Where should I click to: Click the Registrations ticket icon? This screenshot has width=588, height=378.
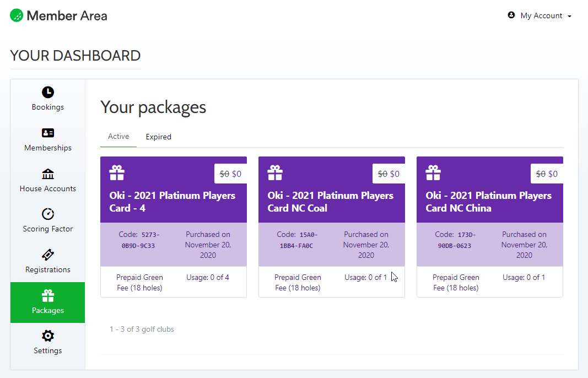click(x=48, y=255)
